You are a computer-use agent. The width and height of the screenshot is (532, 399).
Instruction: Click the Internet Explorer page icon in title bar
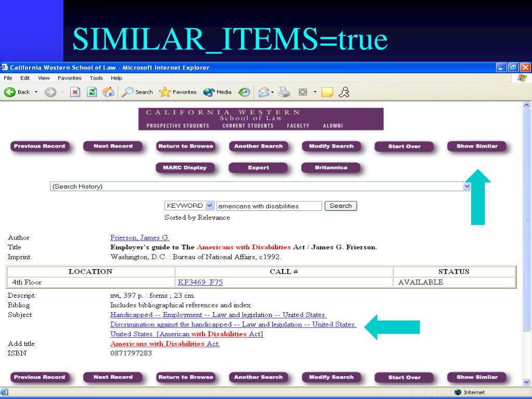pyautogui.click(x=4, y=67)
